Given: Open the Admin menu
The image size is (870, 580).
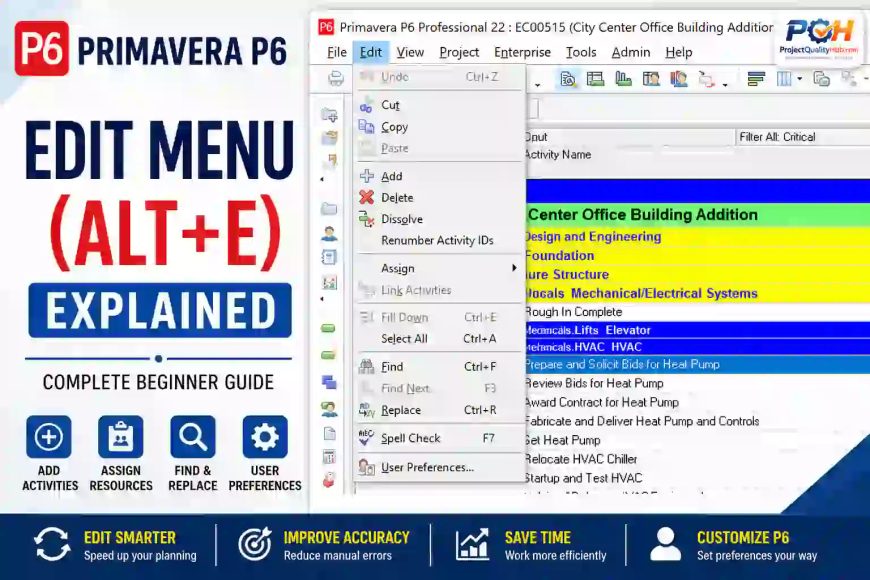Looking at the screenshot, I should click(x=631, y=52).
